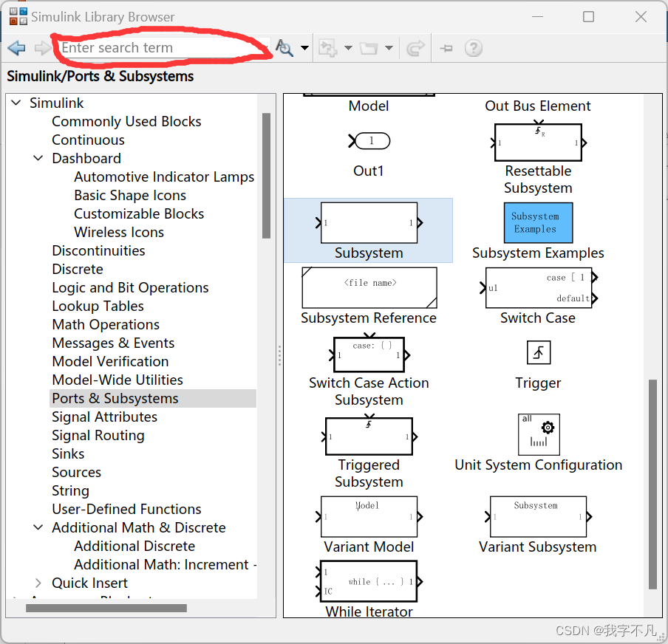Select the String library
668x644 pixels.
tap(70, 490)
